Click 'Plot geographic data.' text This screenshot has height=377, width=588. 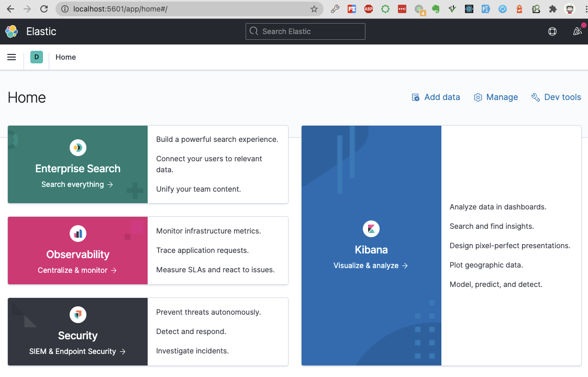click(486, 265)
